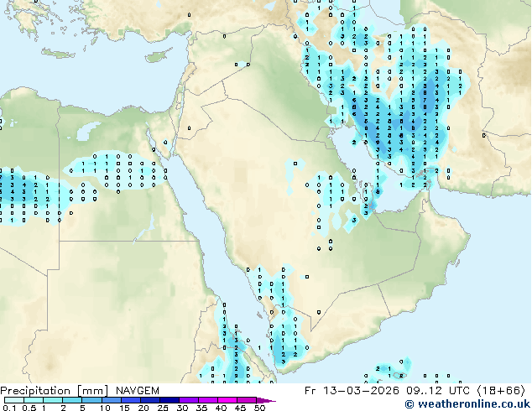Select the 40–45 mm pink legend box
This screenshot has width=532, height=411.
227,400
